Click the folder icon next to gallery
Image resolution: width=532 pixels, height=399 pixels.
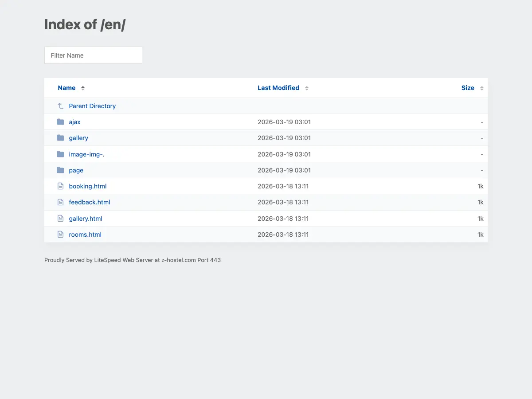click(x=61, y=138)
